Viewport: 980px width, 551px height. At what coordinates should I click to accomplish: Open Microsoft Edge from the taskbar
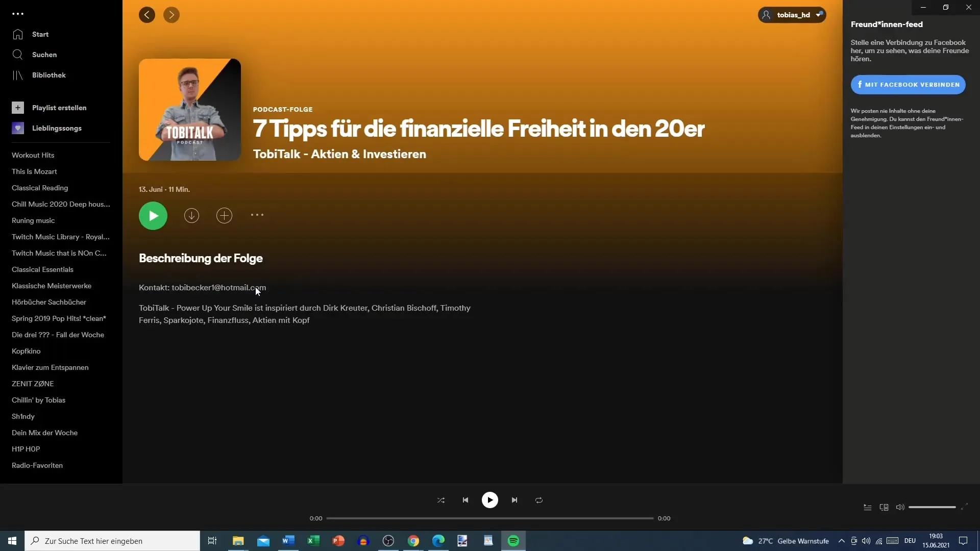click(x=438, y=541)
